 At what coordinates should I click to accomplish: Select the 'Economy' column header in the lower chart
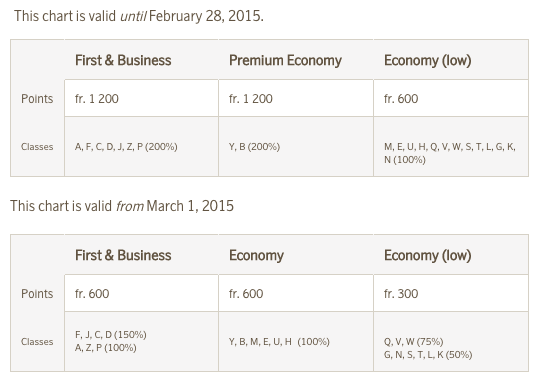256,255
